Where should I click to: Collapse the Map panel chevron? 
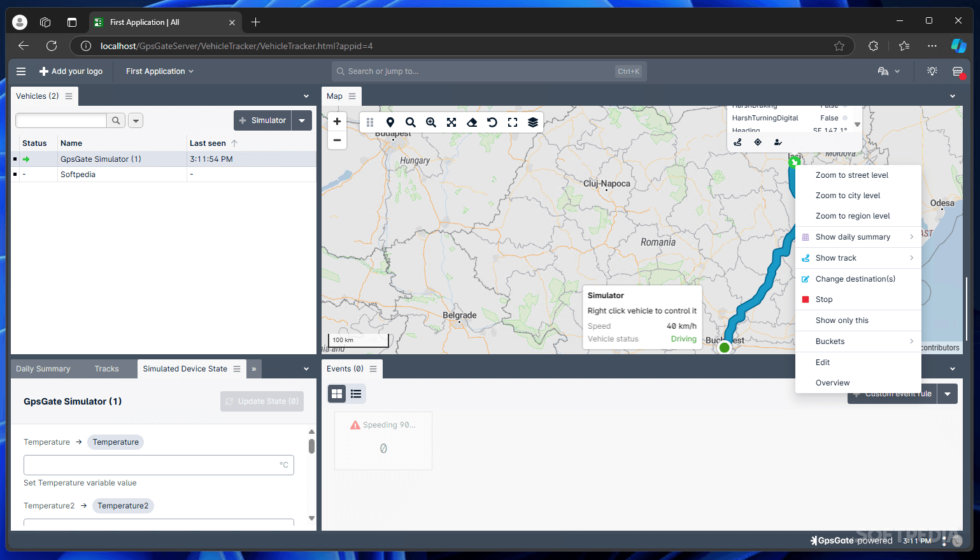tap(953, 96)
